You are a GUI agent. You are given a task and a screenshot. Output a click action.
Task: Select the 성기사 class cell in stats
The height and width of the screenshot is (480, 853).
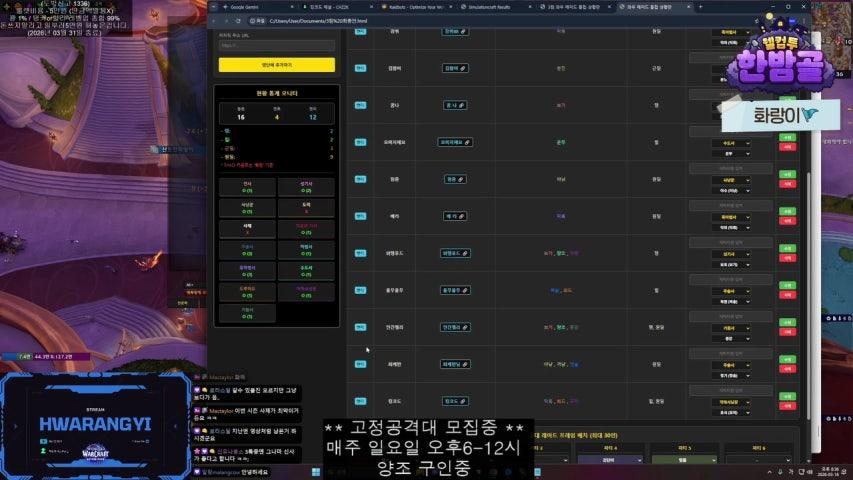pos(306,187)
